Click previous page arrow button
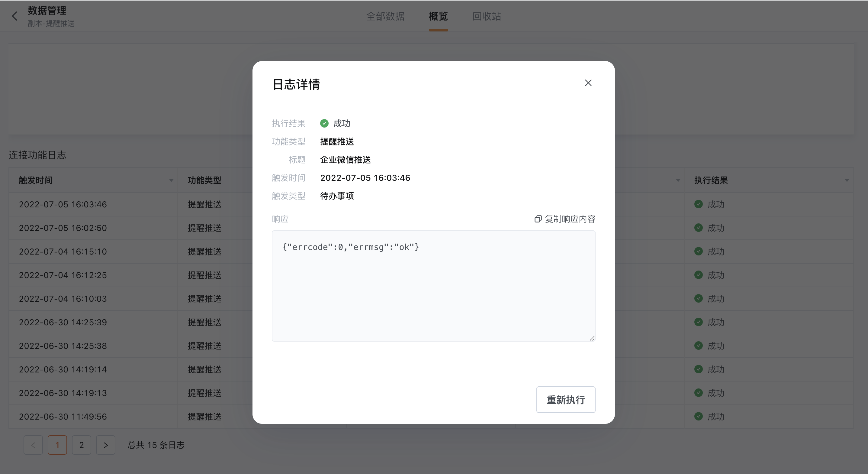 point(33,445)
